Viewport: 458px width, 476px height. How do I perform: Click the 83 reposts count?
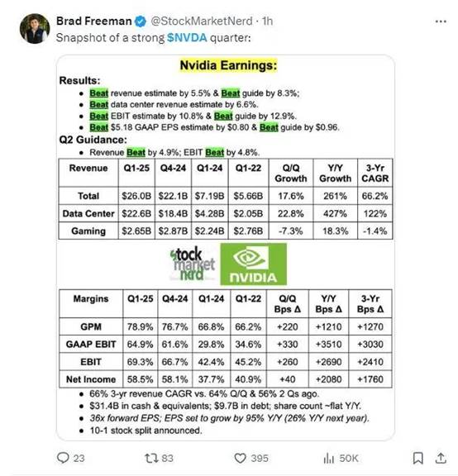pyautogui.click(x=167, y=458)
